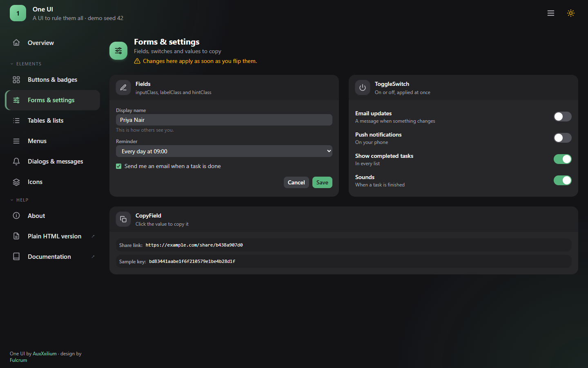Click the Display name input field
This screenshot has height=368, width=588.
[224, 120]
